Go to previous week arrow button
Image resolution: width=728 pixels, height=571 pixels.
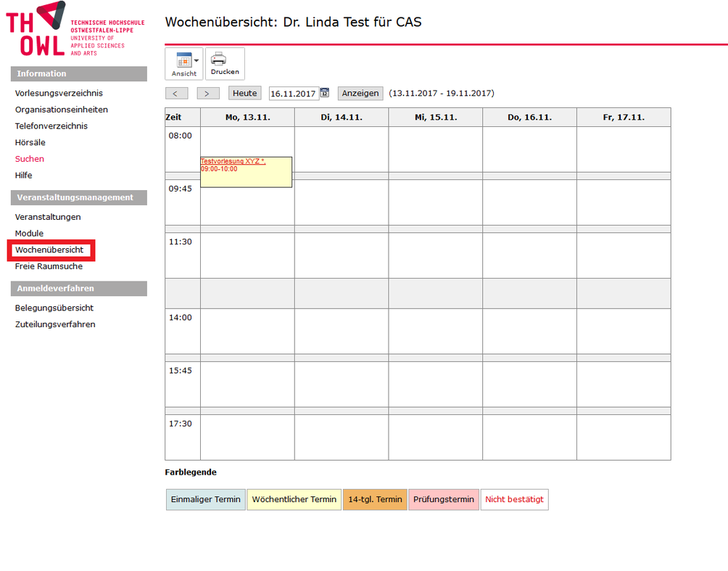pyautogui.click(x=176, y=94)
